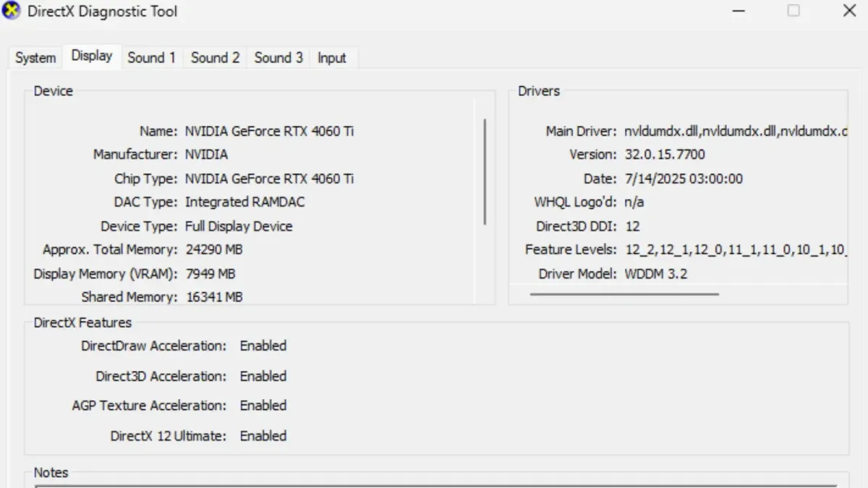Click the DirectDraw Acceleration Enabled value
The image size is (868, 488).
pos(263,346)
